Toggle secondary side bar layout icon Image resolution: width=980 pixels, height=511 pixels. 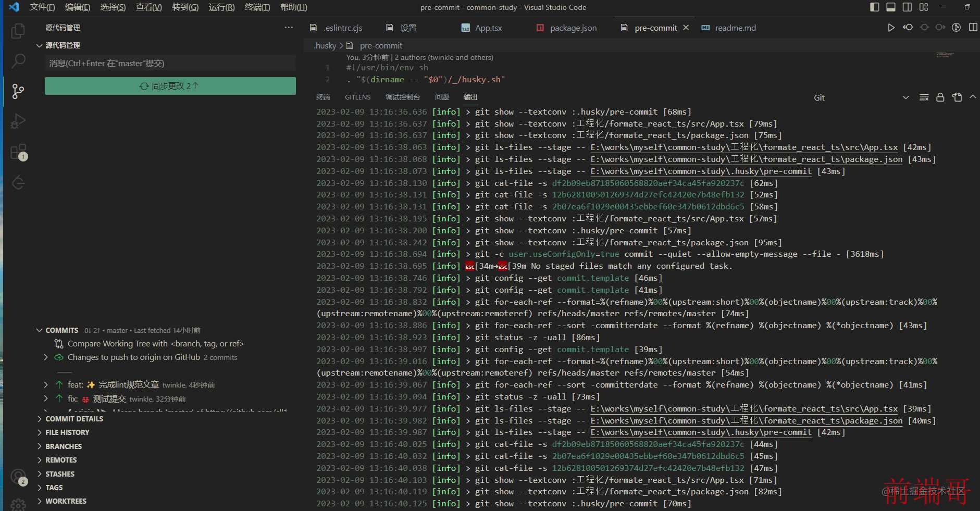tap(907, 7)
